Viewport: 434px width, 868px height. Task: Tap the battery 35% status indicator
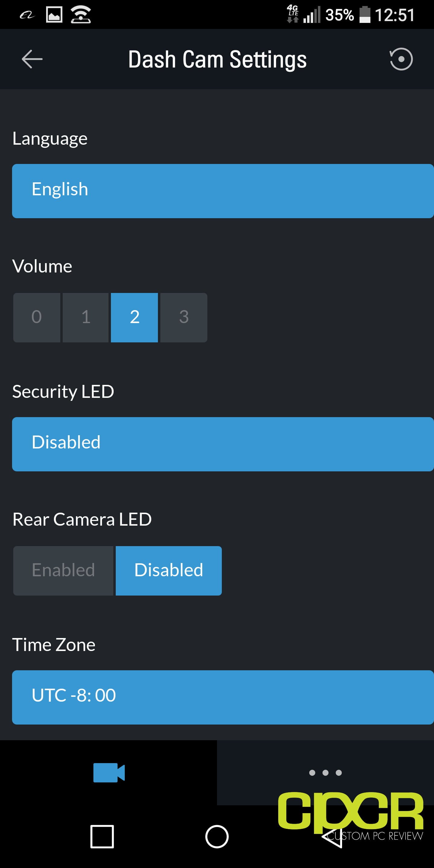tap(348, 15)
